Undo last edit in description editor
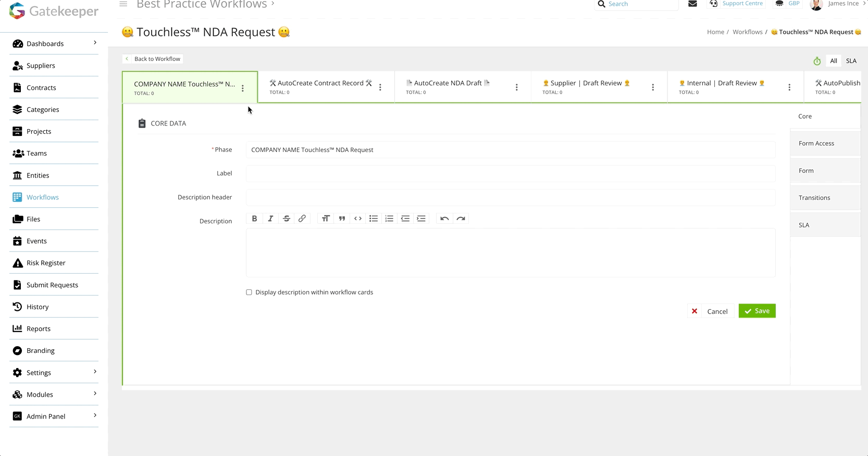This screenshot has height=456, width=868. pyautogui.click(x=444, y=219)
